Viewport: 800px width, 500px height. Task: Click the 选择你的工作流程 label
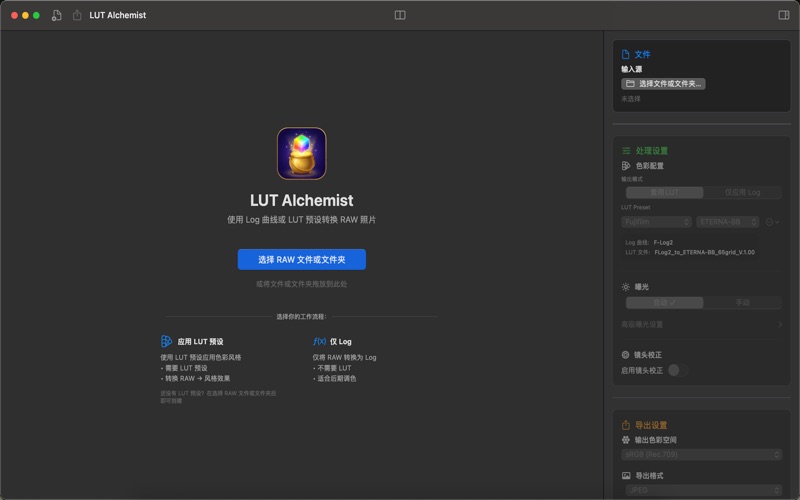302,317
